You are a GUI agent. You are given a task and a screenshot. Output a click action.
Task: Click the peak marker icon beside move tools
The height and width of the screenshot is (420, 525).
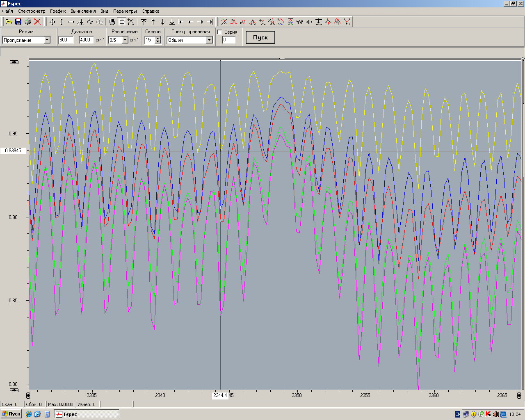(x=90, y=22)
